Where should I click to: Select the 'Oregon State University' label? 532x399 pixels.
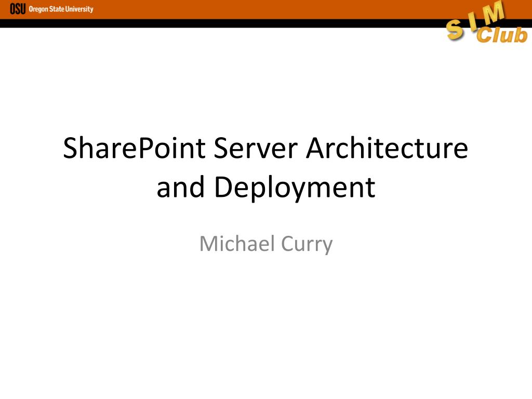(x=62, y=8)
